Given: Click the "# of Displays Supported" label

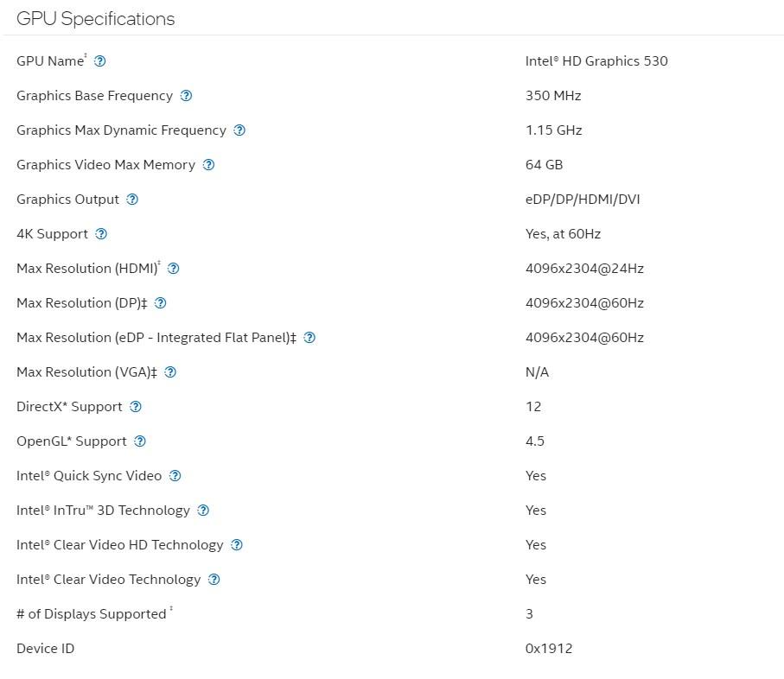Looking at the screenshot, I should (x=91, y=614).
